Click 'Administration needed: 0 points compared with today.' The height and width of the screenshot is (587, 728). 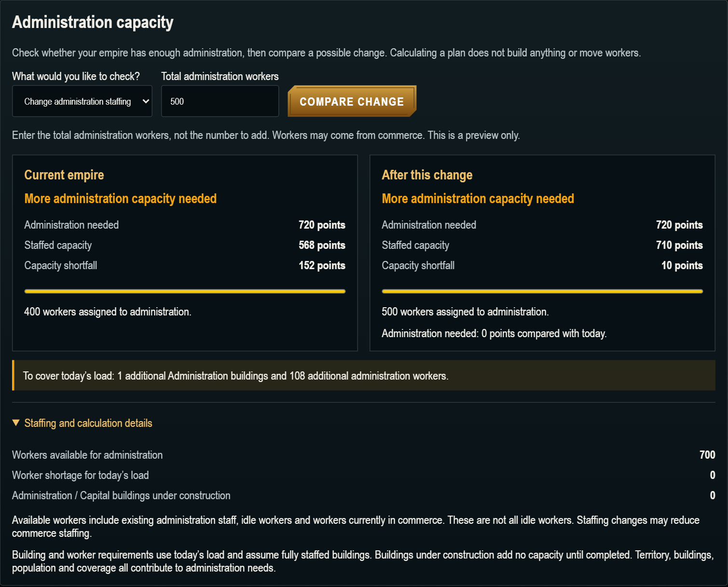[x=494, y=333]
